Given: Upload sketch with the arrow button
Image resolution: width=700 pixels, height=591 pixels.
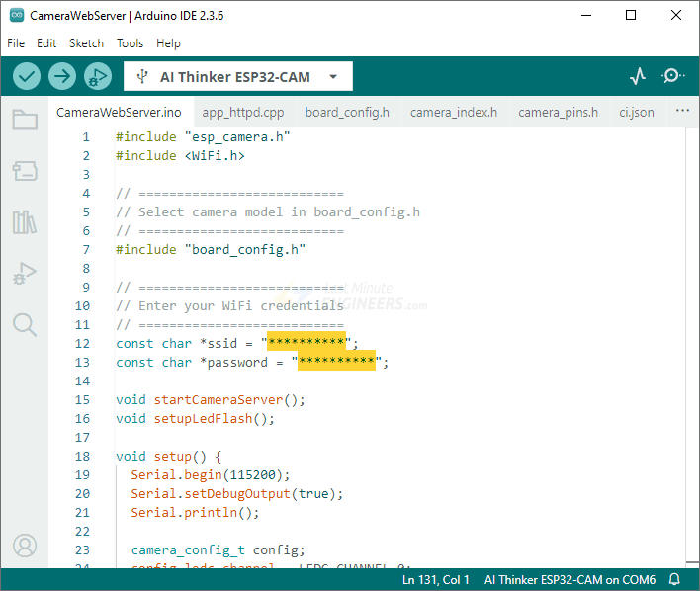Looking at the screenshot, I should click(62, 76).
